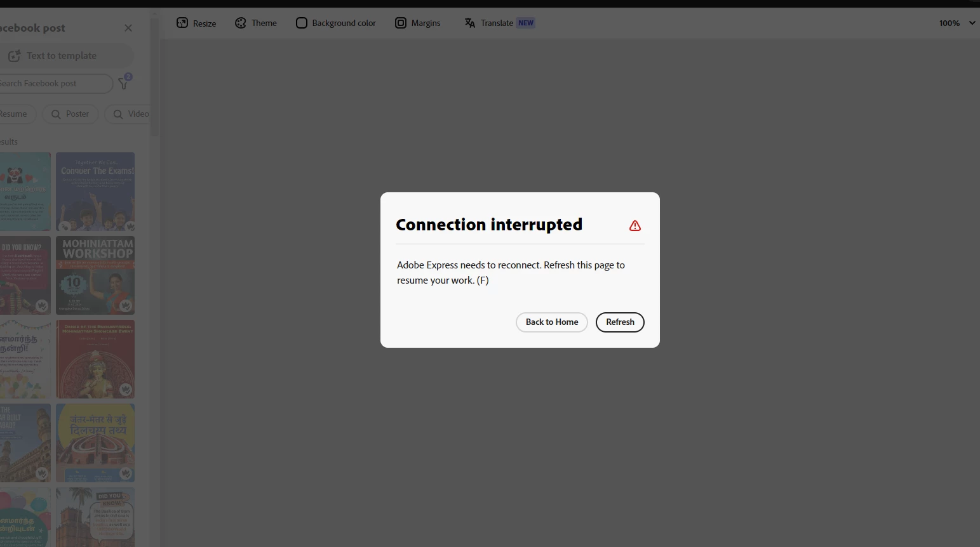
Task: Click Back to Home button
Action: click(552, 322)
